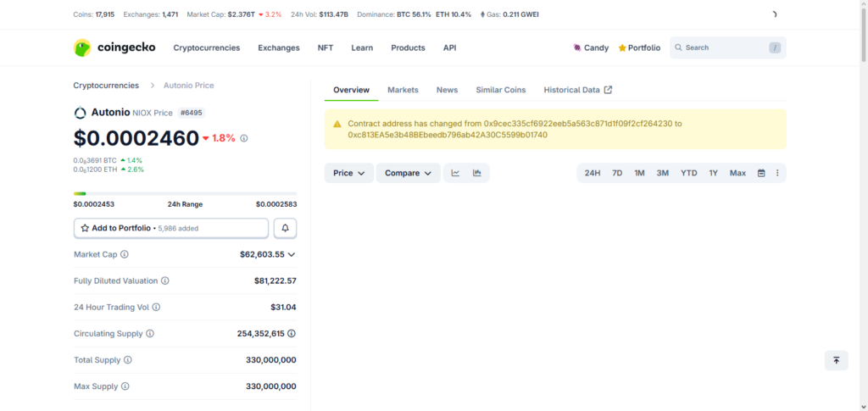Switch chart range to 1Y
Image resolution: width=868 pixels, height=411 pixels.
click(x=713, y=173)
